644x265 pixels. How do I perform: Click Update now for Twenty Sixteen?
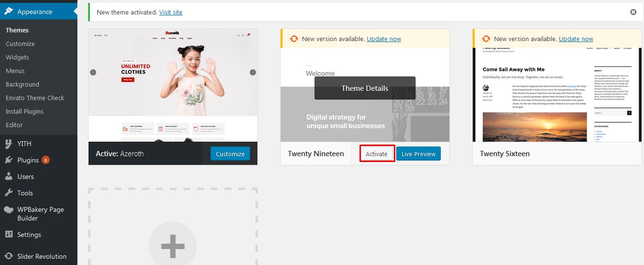point(576,39)
